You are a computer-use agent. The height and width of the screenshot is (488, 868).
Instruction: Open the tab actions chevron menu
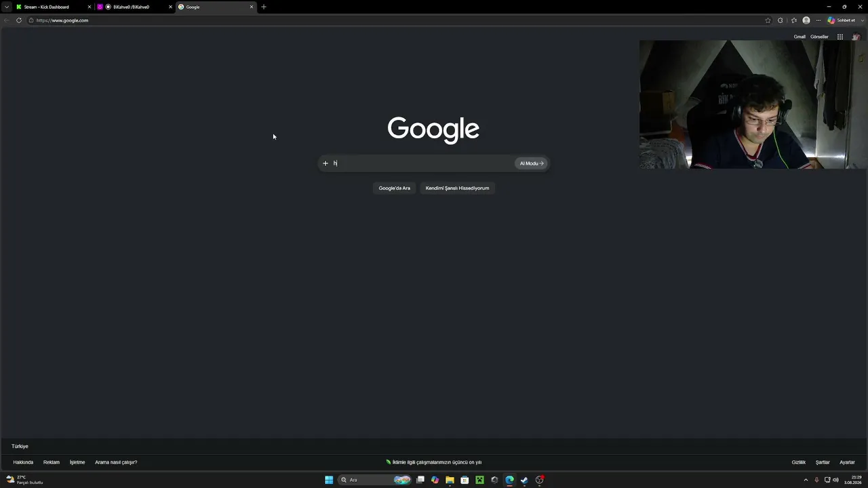click(7, 7)
